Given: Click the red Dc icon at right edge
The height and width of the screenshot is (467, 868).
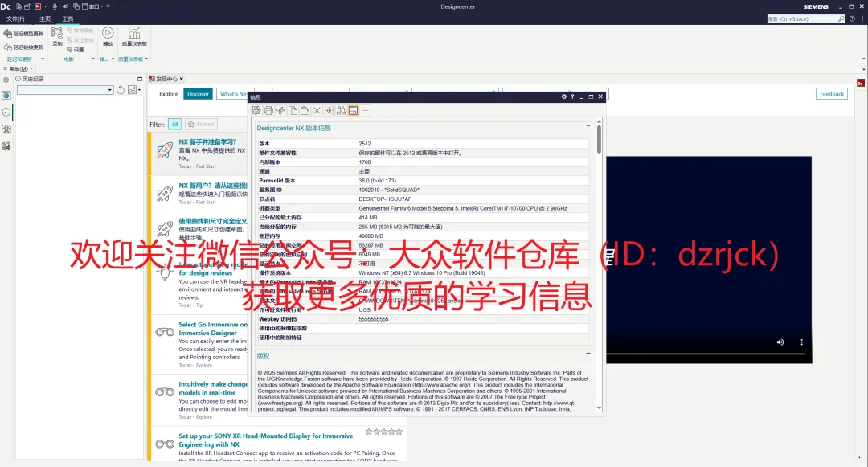Looking at the screenshot, I should coord(860,83).
